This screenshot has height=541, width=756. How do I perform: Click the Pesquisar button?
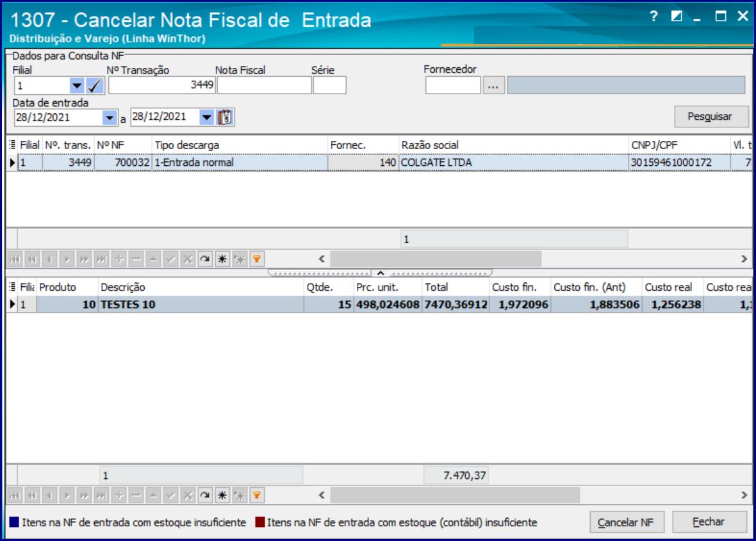[711, 117]
